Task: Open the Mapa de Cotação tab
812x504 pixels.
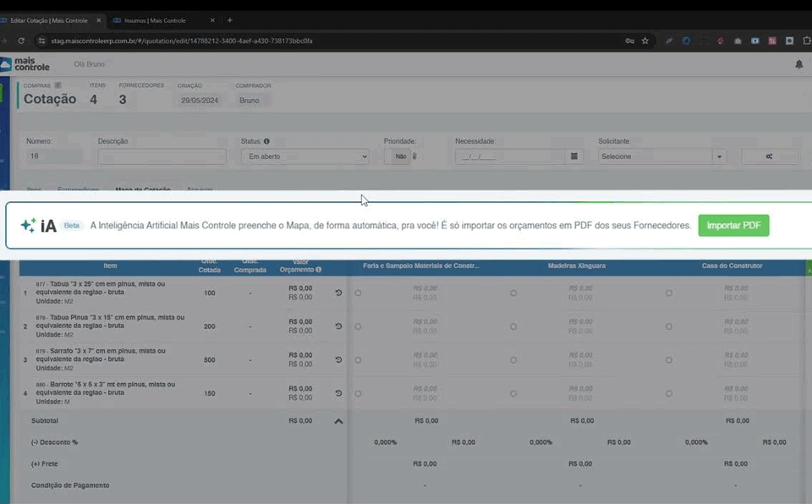Action: [142, 190]
